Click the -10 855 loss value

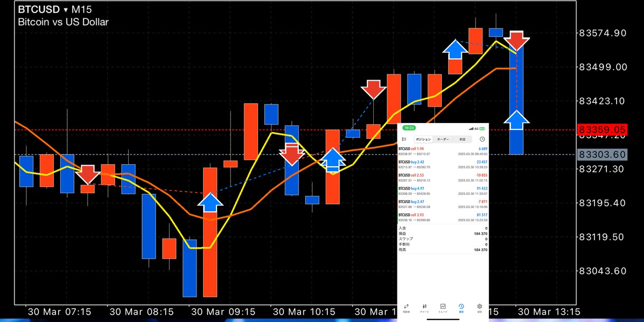[481, 175]
